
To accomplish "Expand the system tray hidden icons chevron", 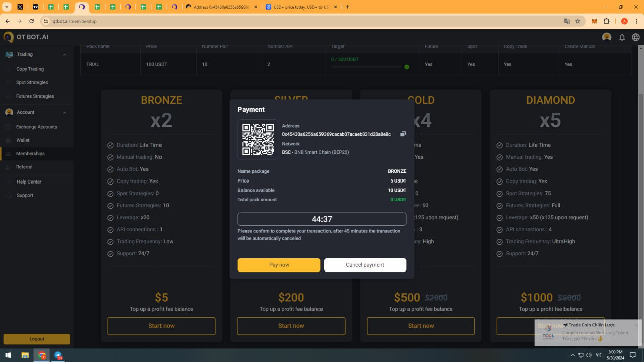I will (573, 355).
